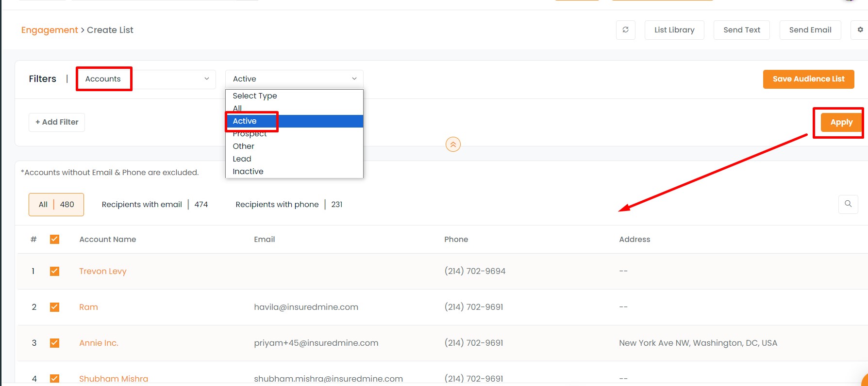868x386 pixels.
Task: Click the Send Email button
Action: coord(810,30)
